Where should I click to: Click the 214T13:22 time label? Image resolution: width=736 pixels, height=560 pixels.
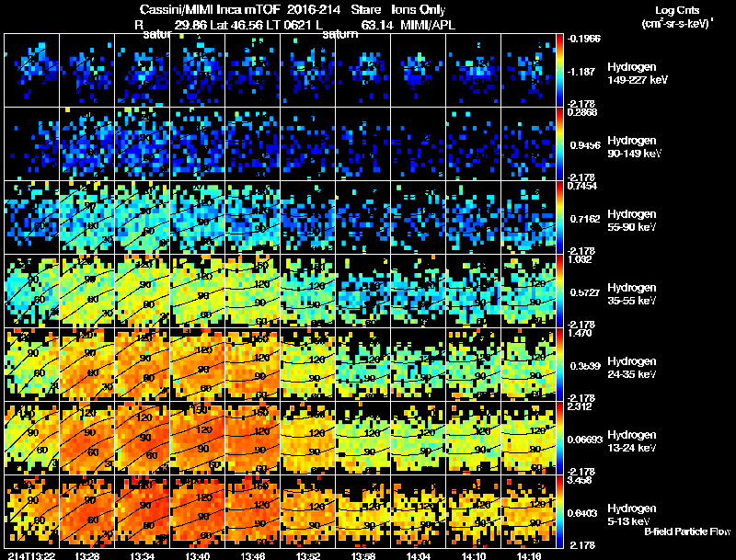pyautogui.click(x=31, y=555)
